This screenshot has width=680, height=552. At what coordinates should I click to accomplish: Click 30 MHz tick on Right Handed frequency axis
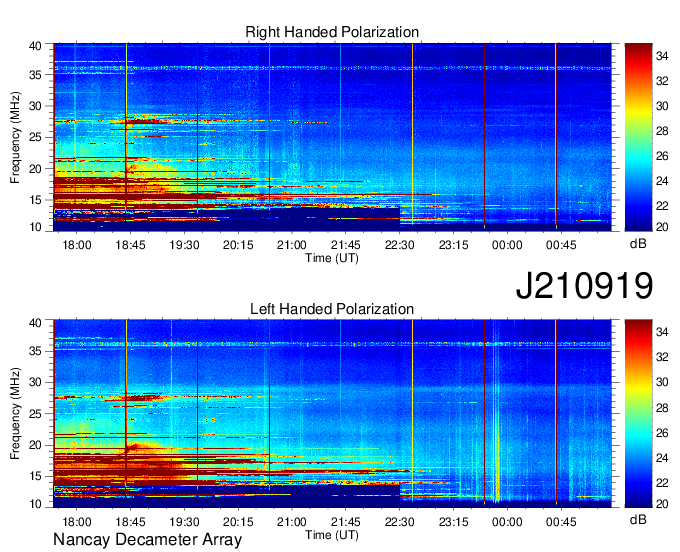(35, 106)
